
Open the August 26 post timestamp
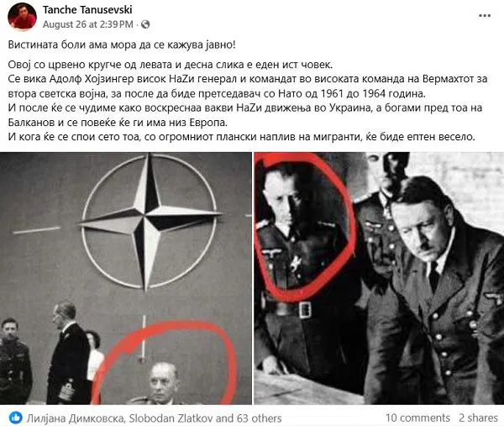88,24
